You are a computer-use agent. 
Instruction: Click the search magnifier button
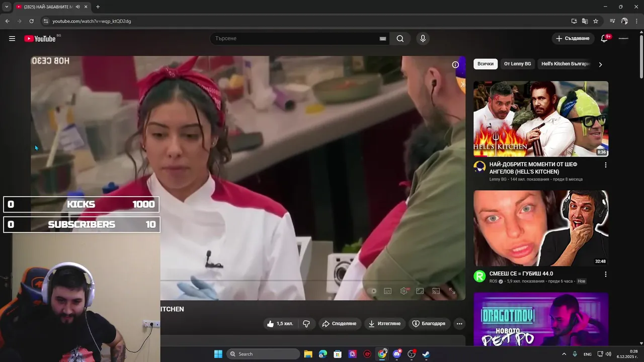[400, 39]
